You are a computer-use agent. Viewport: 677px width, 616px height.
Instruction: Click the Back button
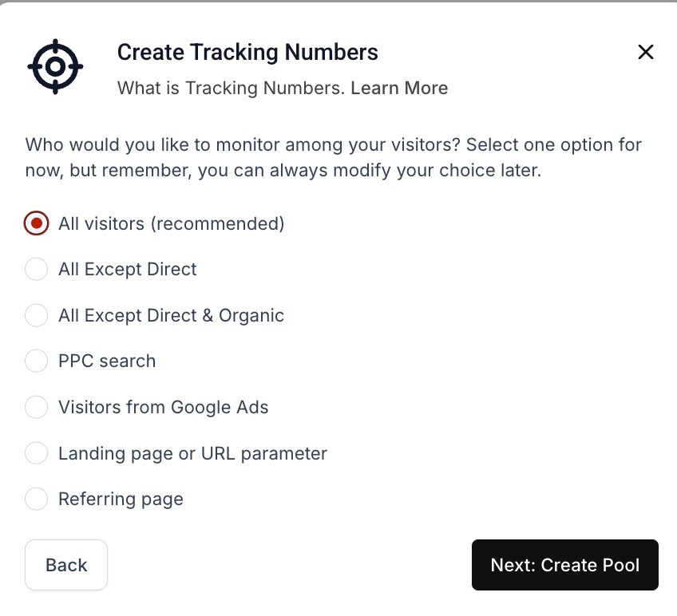tap(66, 565)
